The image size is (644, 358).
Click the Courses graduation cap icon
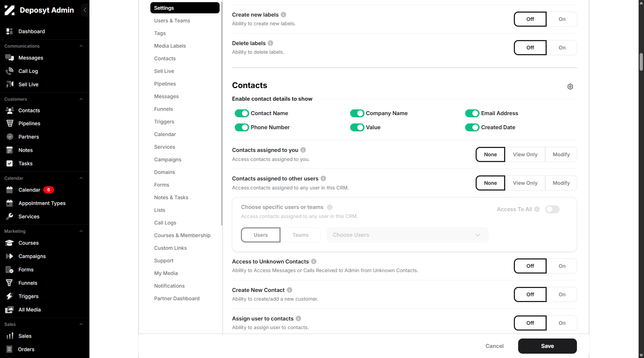tap(10, 243)
